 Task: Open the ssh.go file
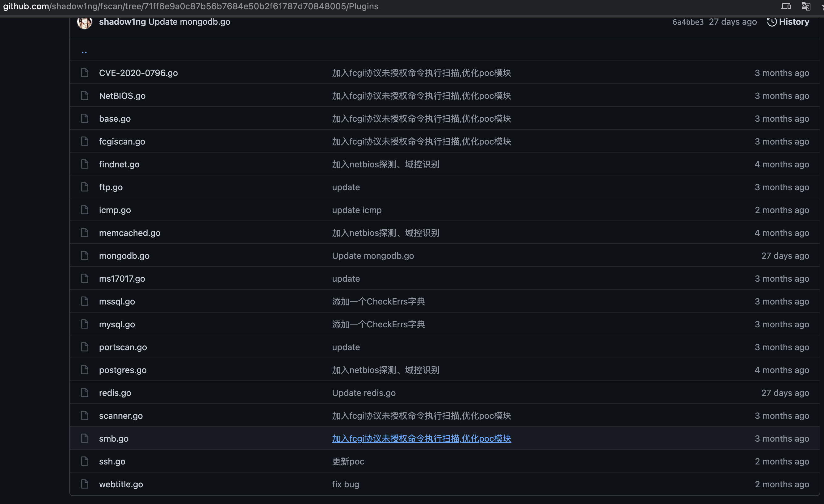(x=112, y=461)
